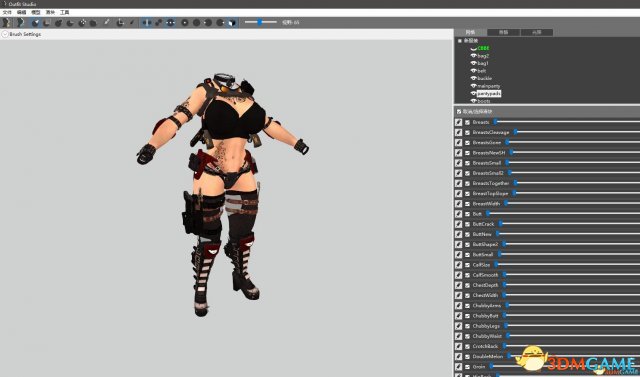The width and height of the screenshot is (640, 377).
Task: Uncheck the ChubbyLegs slider checkbox
Action: click(468, 326)
